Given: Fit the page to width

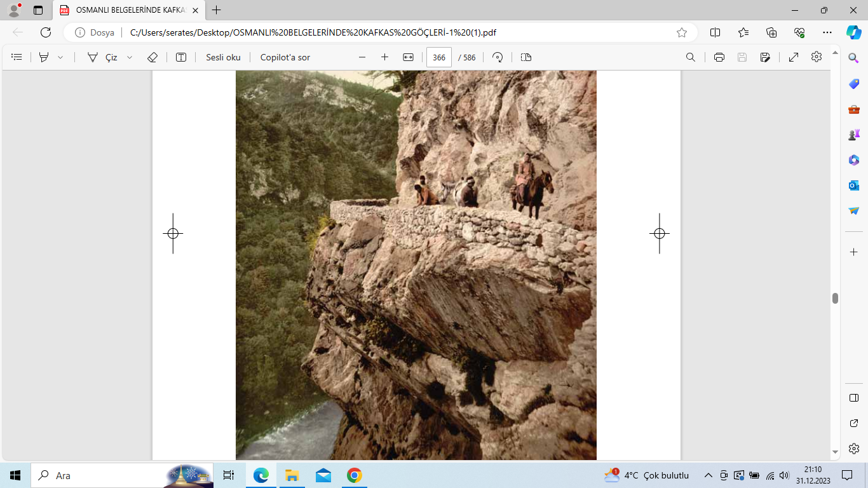Looking at the screenshot, I should [408, 57].
